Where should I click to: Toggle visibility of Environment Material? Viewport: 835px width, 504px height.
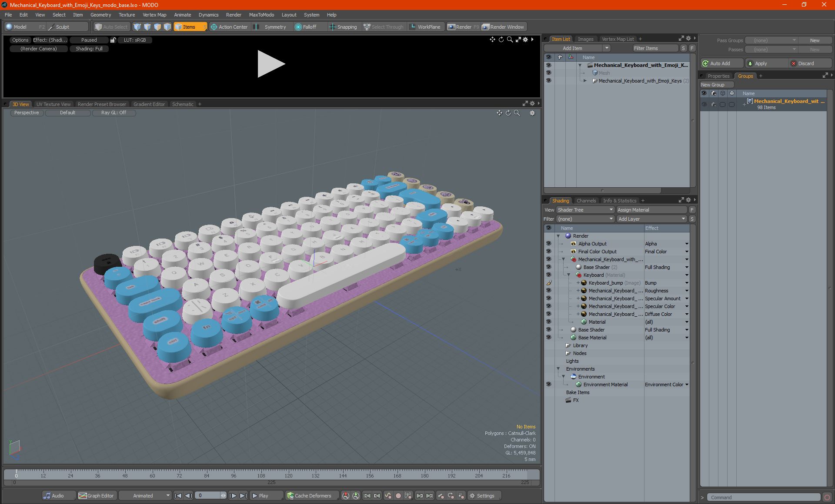pos(549,385)
